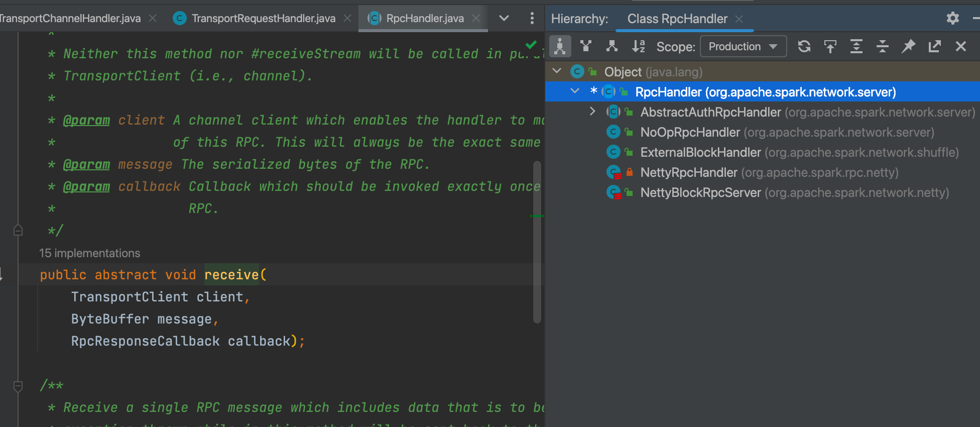Click the green inspections checkmark

(x=531, y=45)
